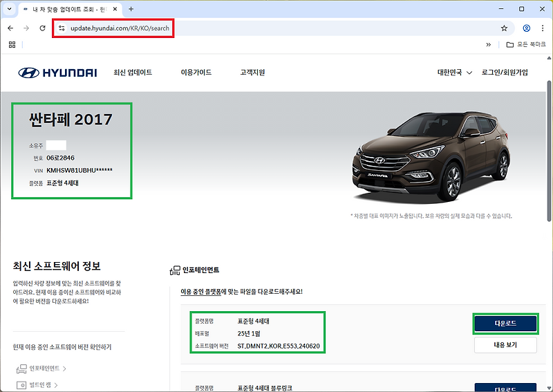Maximize the Chrome window
This screenshot has height=392, width=553.
(522, 9)
